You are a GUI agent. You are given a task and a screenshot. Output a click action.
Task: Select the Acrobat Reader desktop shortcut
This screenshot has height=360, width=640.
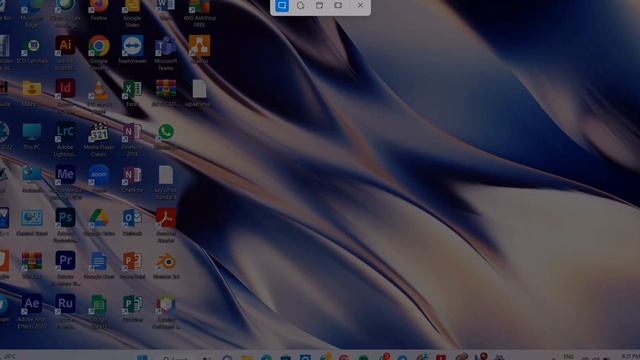(166, 225)
